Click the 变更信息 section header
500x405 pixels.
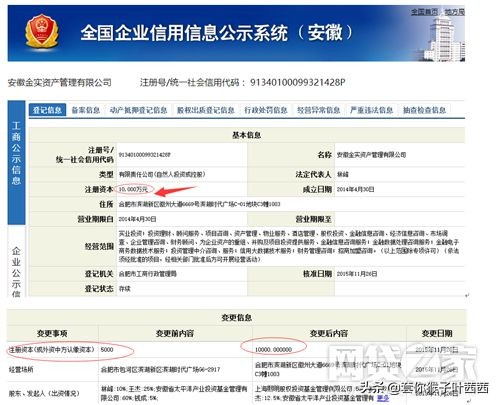236,317
